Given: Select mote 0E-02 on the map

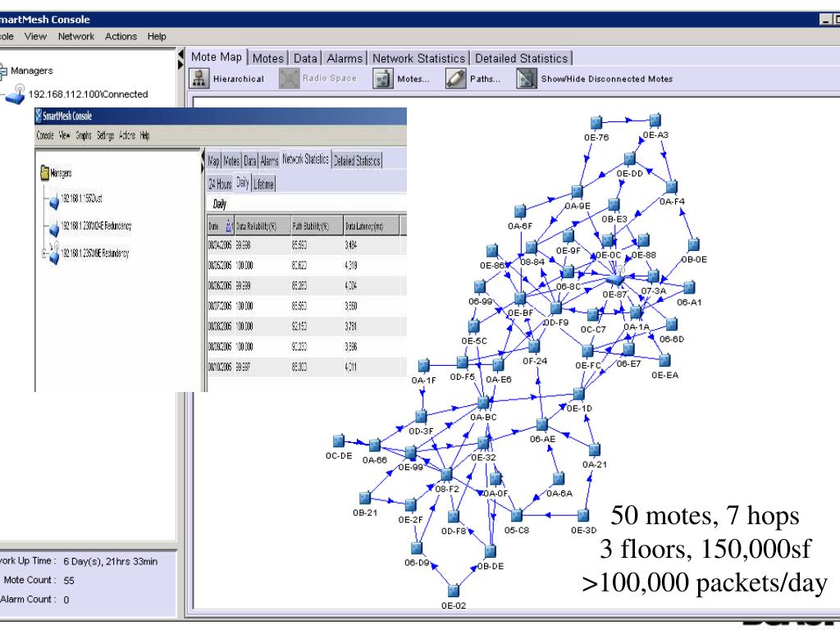Looking at the screenshot, I should [453, 591].
